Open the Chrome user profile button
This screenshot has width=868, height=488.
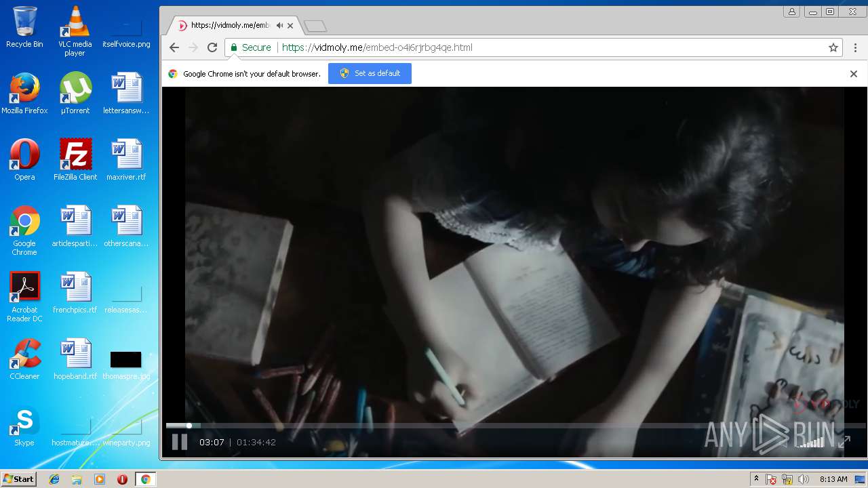click(x=791, y=12)
